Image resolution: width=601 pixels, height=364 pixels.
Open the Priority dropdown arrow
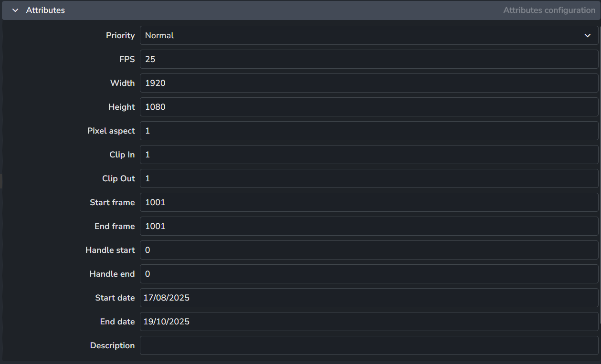(x=587, y=35)
